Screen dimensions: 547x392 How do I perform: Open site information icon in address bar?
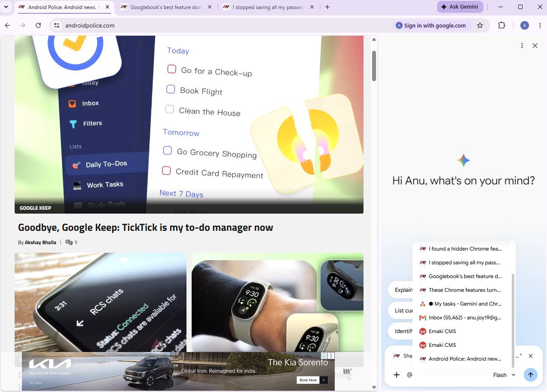[57, 25]
